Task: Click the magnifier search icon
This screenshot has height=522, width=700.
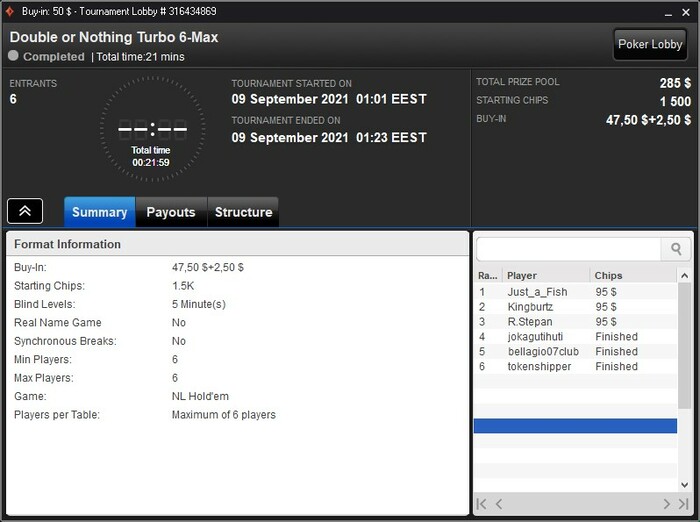Action: tap(676, 249)
